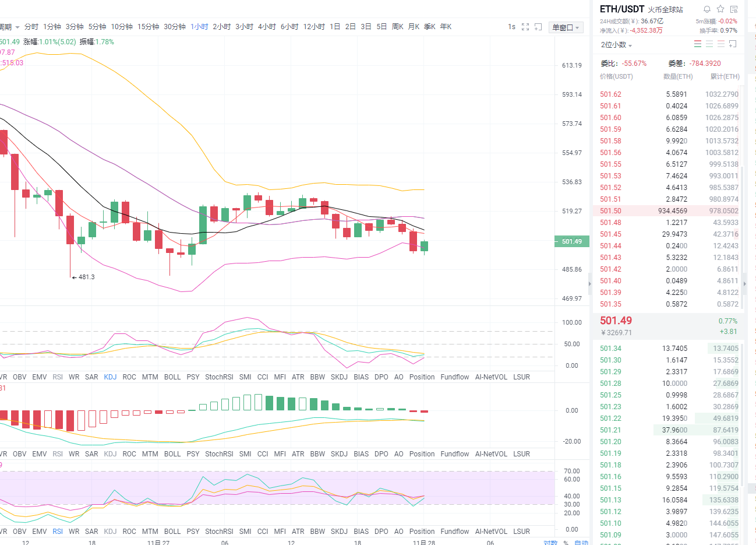
Task: Select the 10分钟 timeframe
Action: pos(122,27)
